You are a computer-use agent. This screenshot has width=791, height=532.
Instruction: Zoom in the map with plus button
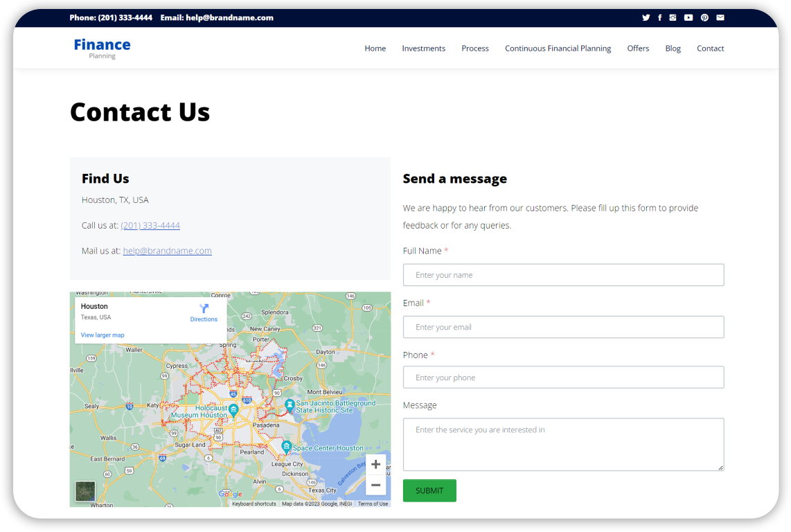coord(376,464)
